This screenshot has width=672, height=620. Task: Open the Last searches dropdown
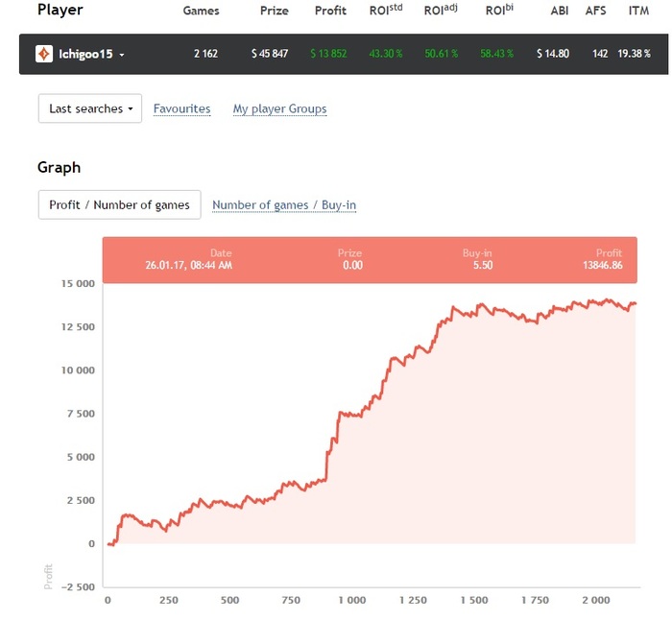click(90, 108)
